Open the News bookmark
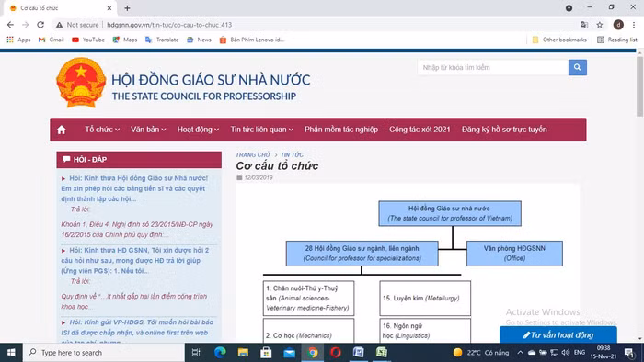644x362 pixels. point(199,40)
